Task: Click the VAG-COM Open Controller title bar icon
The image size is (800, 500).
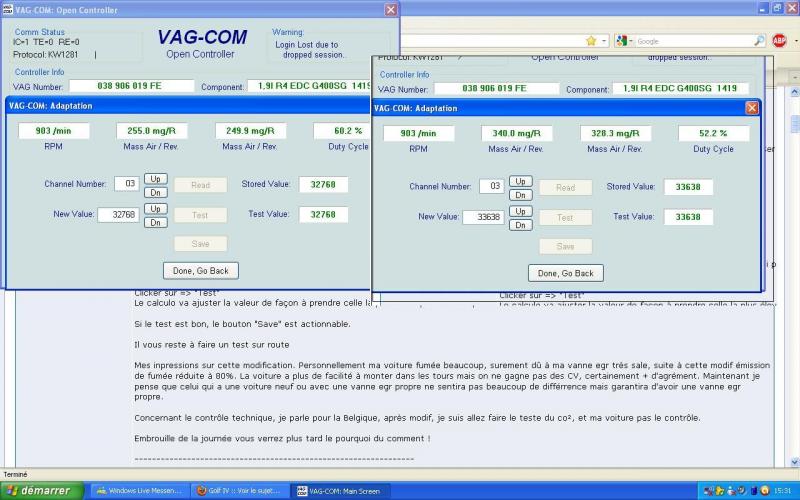Action: coord(8,10)
